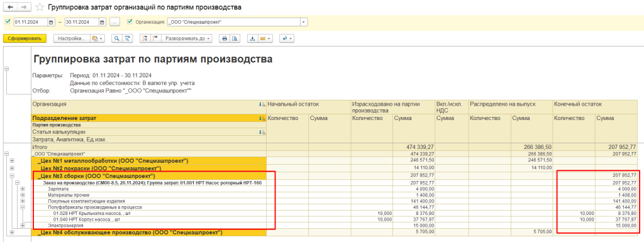The image size is (644, 242).
Task: Open the Find magnifier tool
Action: point(117,38)
